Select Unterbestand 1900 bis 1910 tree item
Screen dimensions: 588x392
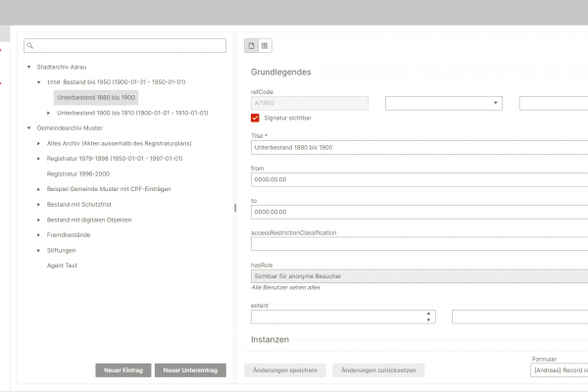(x=132, y=113)
